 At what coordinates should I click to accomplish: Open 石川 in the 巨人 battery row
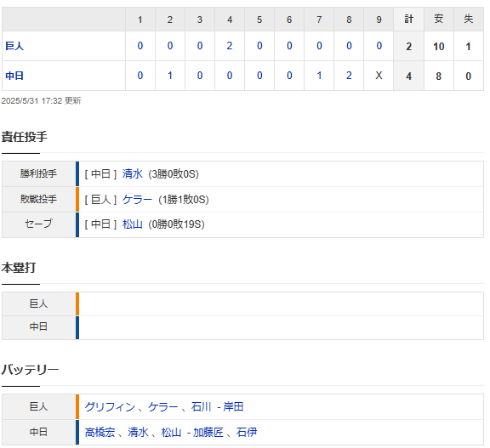tap(202, 407)
